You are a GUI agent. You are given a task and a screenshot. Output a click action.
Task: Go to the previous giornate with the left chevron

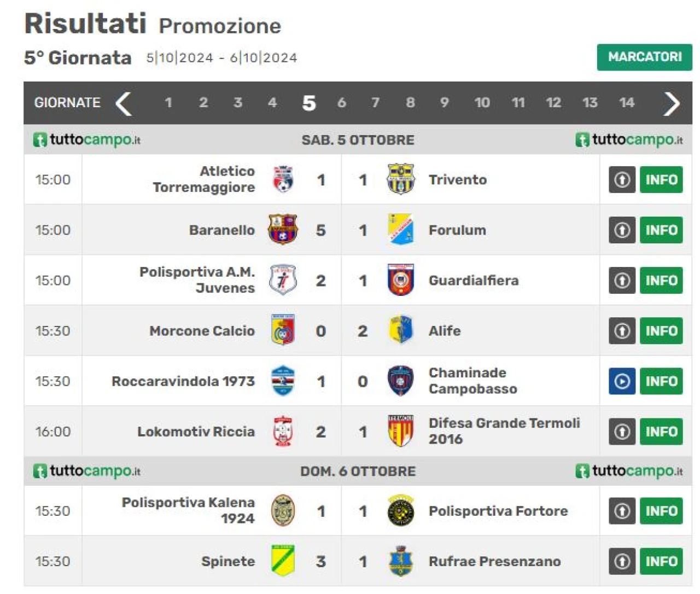(124, 103)
